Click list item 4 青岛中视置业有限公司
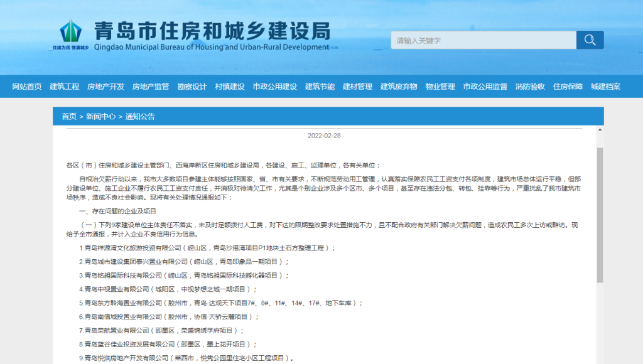The image size is (643, 364). [x=168, y=289]
